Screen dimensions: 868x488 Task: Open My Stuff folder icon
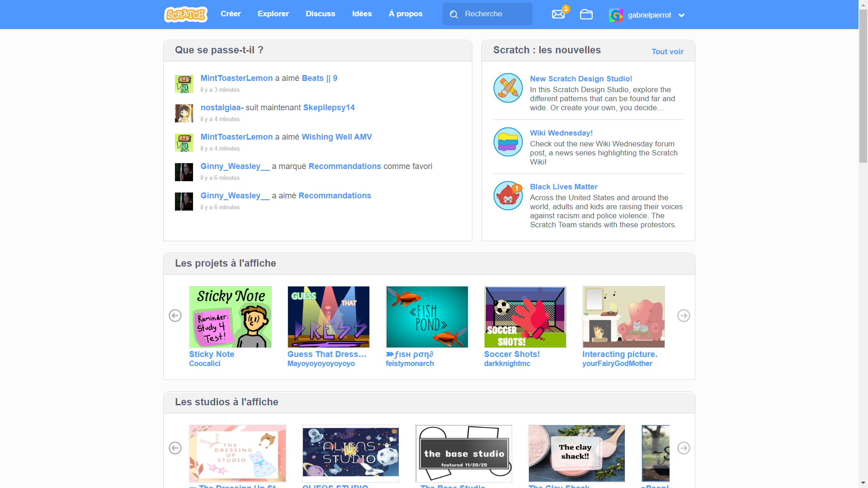586,14
